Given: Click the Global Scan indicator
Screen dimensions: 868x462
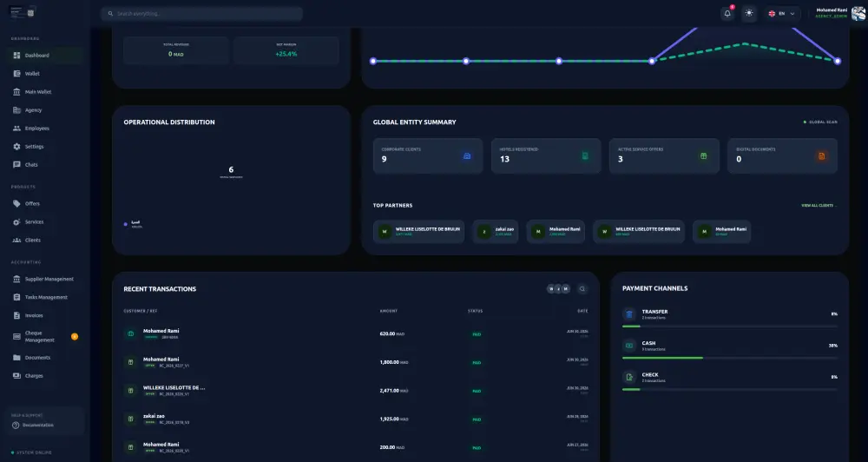Looking at the screenshot, I should point(820,122).
